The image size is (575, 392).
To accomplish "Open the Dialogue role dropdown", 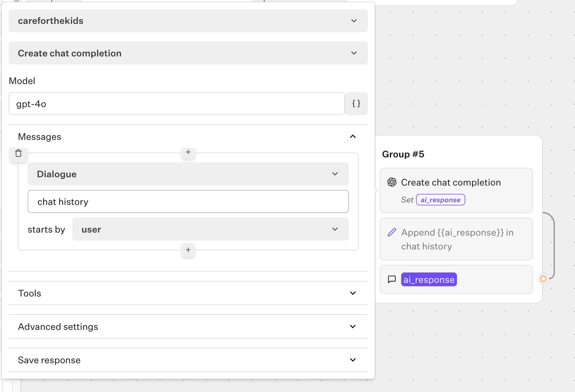I will point(188,174).
